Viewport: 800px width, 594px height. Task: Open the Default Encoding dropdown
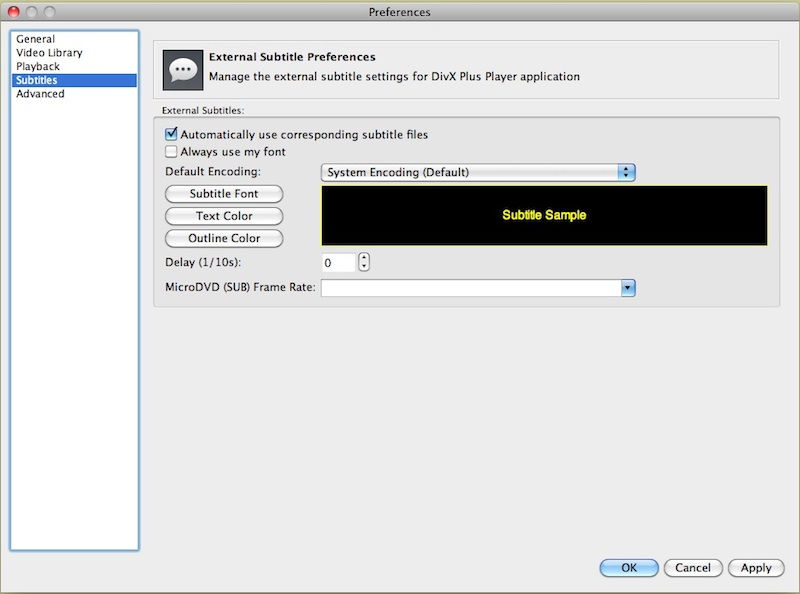point(478,172)
